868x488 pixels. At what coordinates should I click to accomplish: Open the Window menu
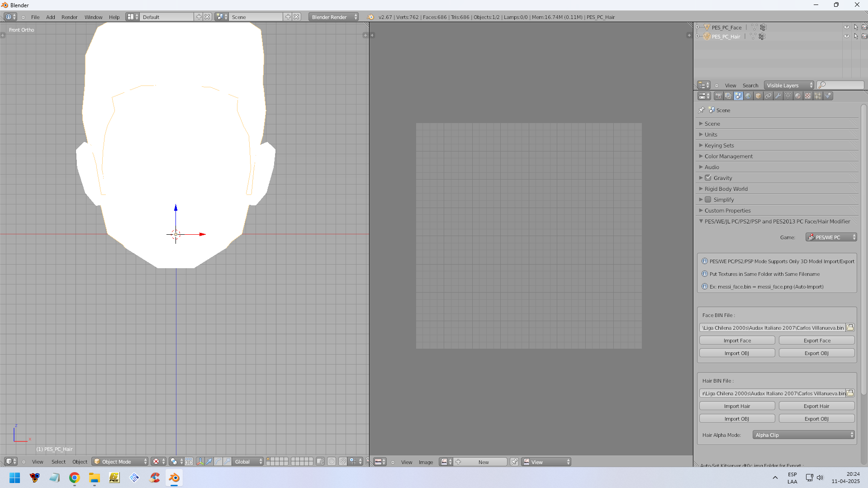(93, 17)
